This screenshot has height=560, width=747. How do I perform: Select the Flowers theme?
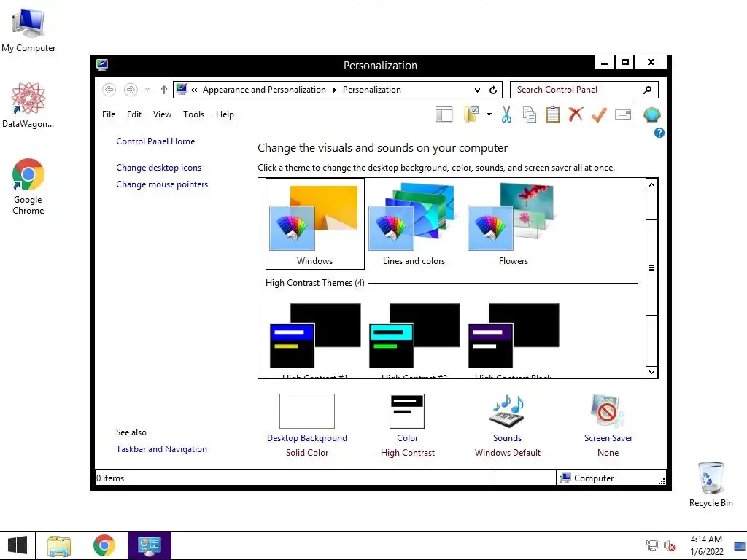pos(513,224)
